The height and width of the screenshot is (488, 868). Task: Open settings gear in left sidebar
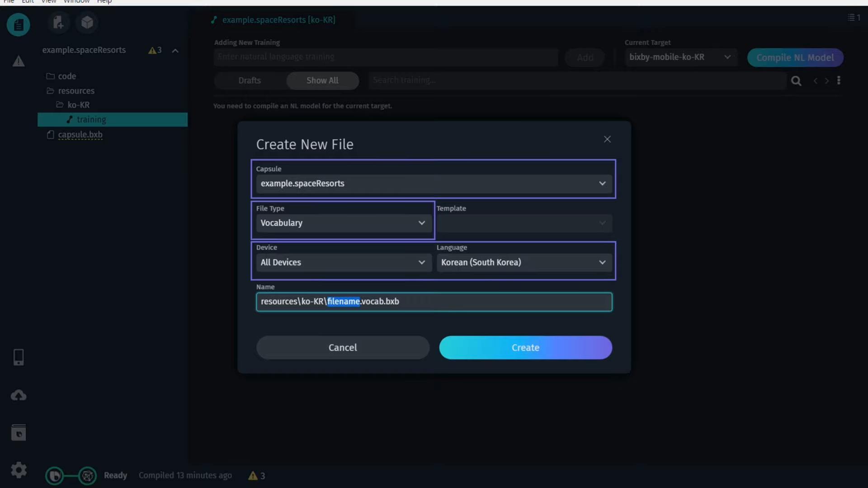[19, 470]
